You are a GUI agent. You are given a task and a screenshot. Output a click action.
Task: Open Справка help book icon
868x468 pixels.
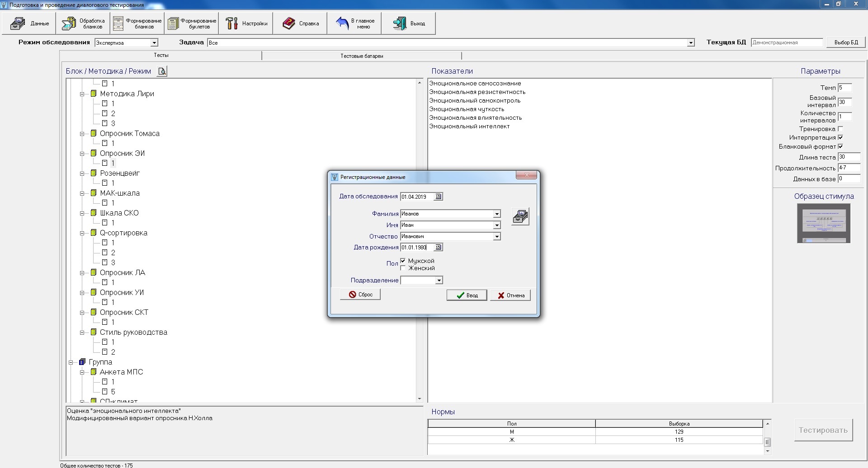(x=289, y=23)
